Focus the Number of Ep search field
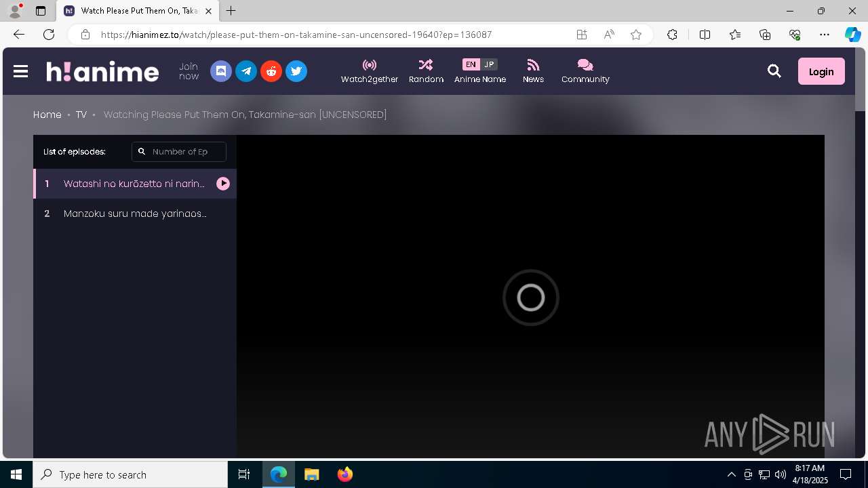This screenshot has width=868, height=488. (x=179, y=152)
